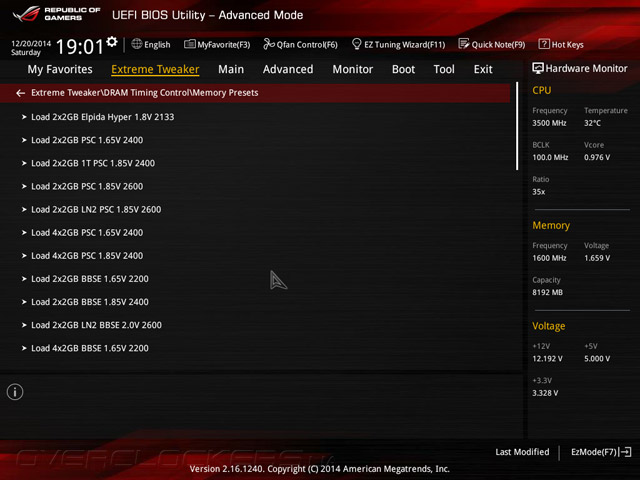This screenshot has height=480, width=640.
Task: Switch to EzMode(F7) label
Action: click(594, 452)
